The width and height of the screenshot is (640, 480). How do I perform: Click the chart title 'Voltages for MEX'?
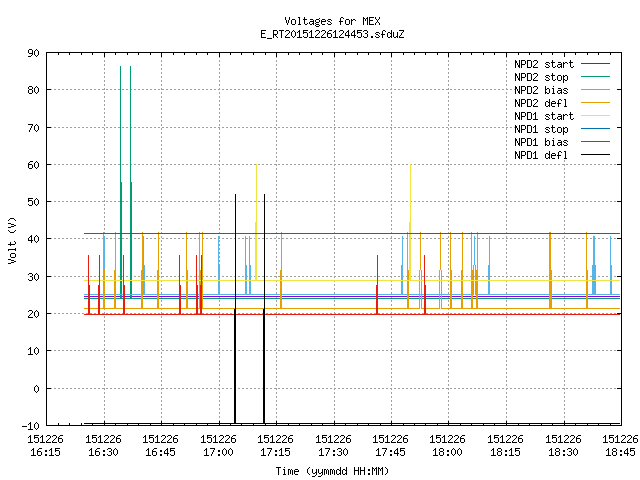pos(332,21)
